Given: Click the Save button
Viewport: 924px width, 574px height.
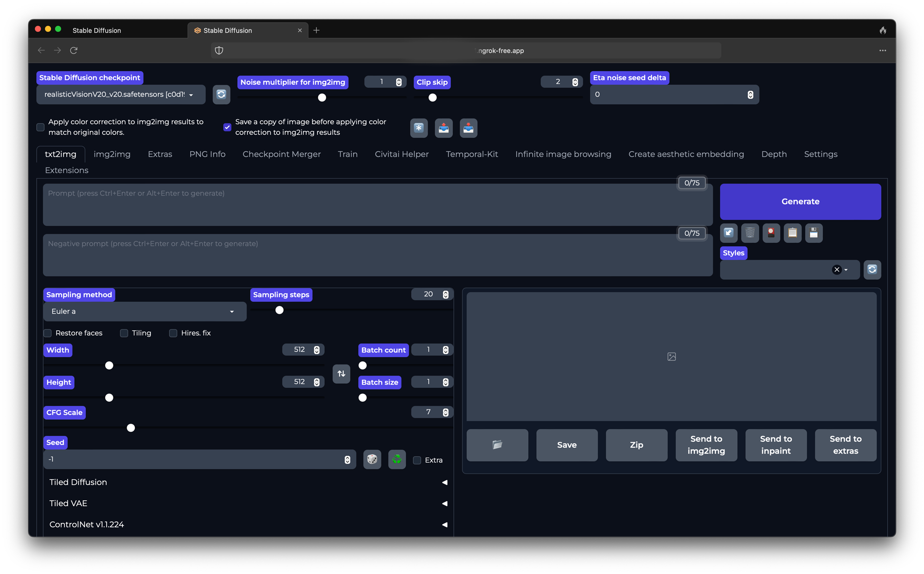Looking at the screenshot, I should coord(567,445).
